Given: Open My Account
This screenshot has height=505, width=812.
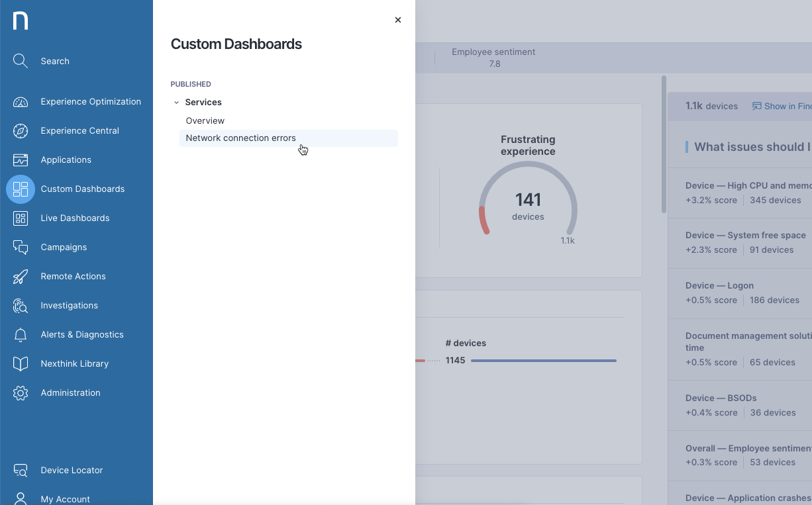Looking at the screenshot, I should tap(66, 499).
